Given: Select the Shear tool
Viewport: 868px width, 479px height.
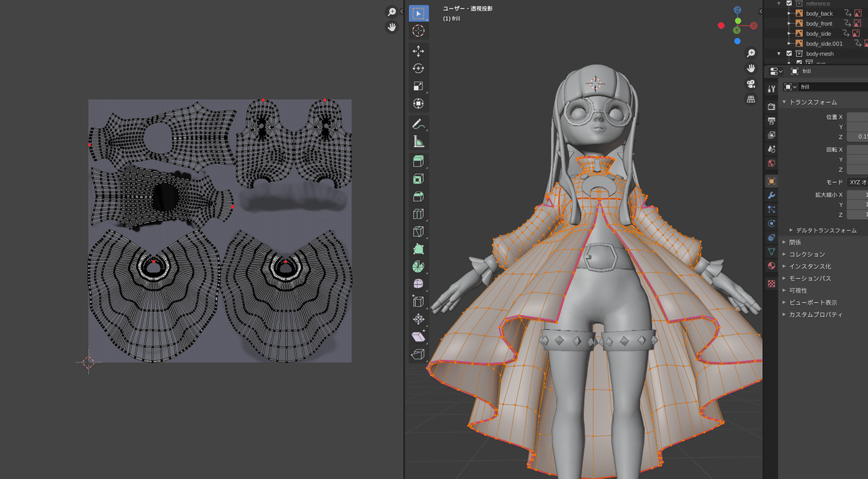Looking at the screenshot, I should (x=418, y=337).
